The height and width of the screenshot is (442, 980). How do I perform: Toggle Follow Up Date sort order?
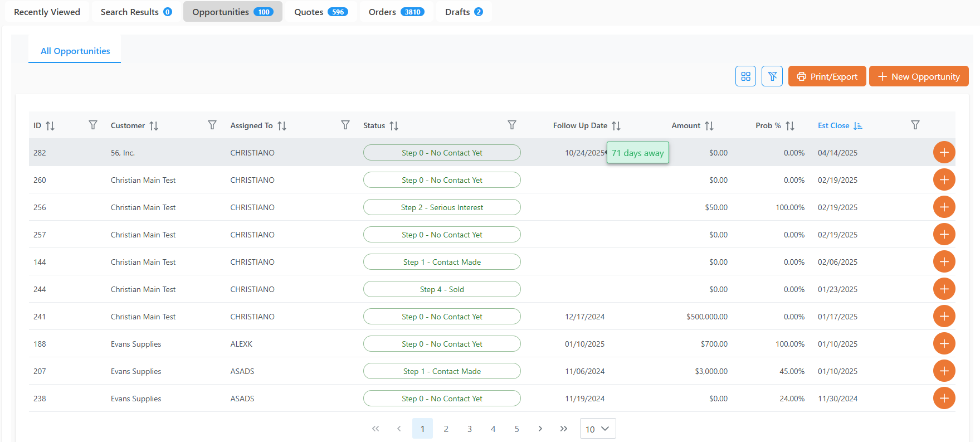[616, 126]
